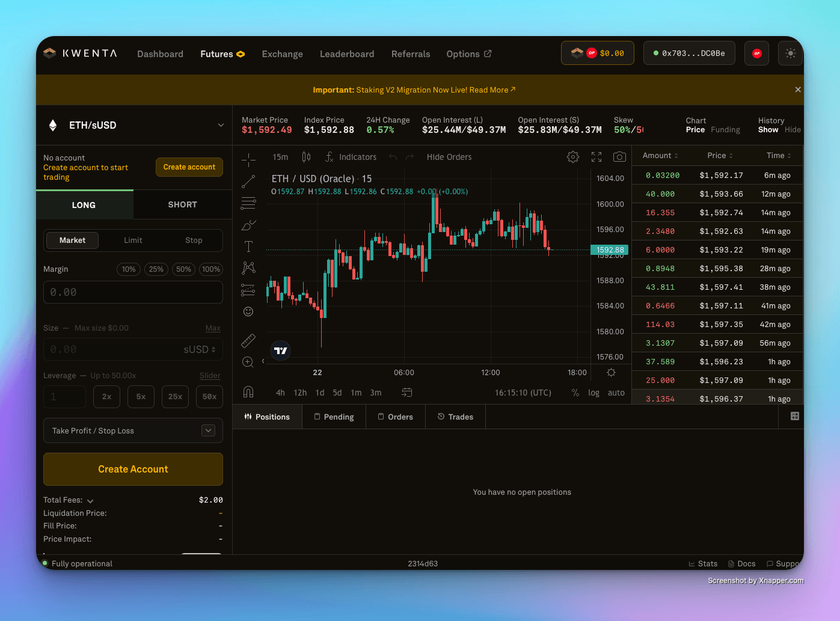Select the zoom in tool
The width and height of the screenshot is (840, 621).
click(248, 362)
